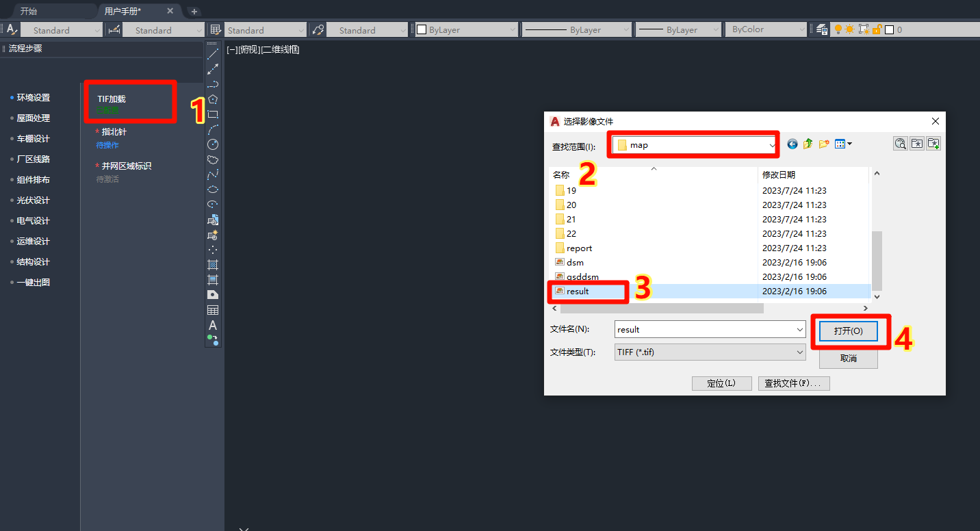Expand the ByColor plot style dropdown
This screenshot has width=980, height=531.
(x=802, y=30)
